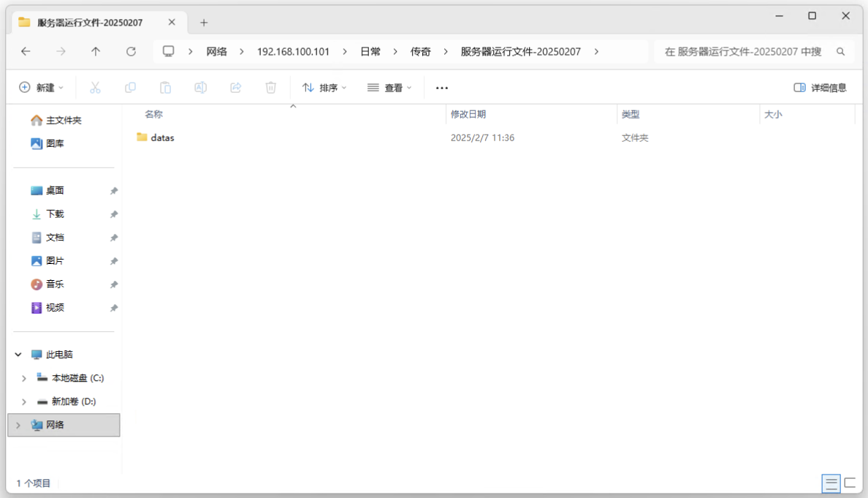Image resolution: width=868 pixels, height=498 pixels.
Task: Click the Copy icon on the toolbar
Action: (130, 87)
